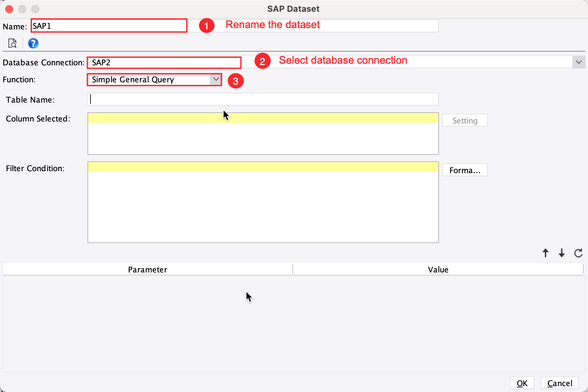Click the Setting button
This screenshot has width=588, height=392.
tap(465, 121)
